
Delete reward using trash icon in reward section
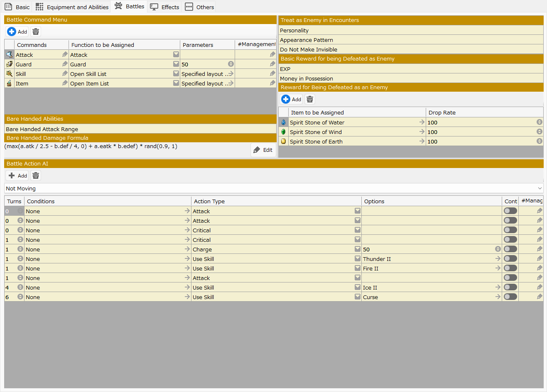[310, 100]
